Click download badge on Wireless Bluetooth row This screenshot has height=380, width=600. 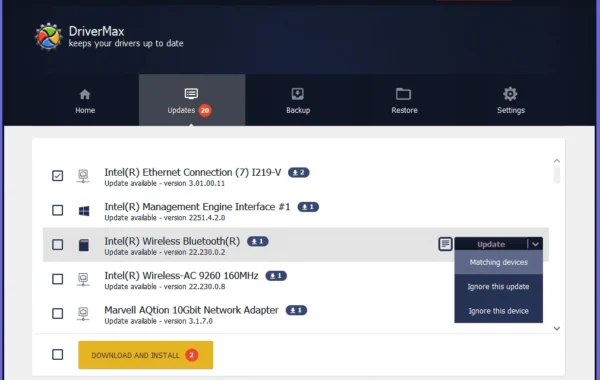[258, 241]
